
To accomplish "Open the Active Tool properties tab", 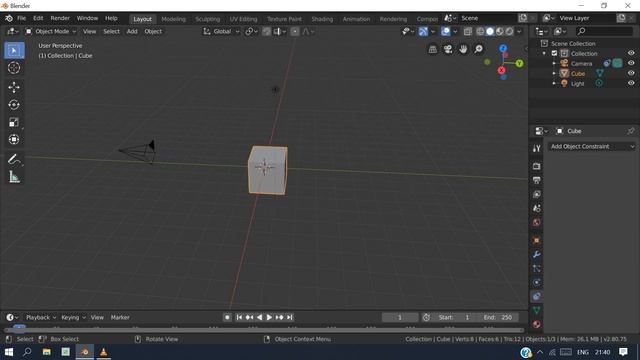I will 536,148.
